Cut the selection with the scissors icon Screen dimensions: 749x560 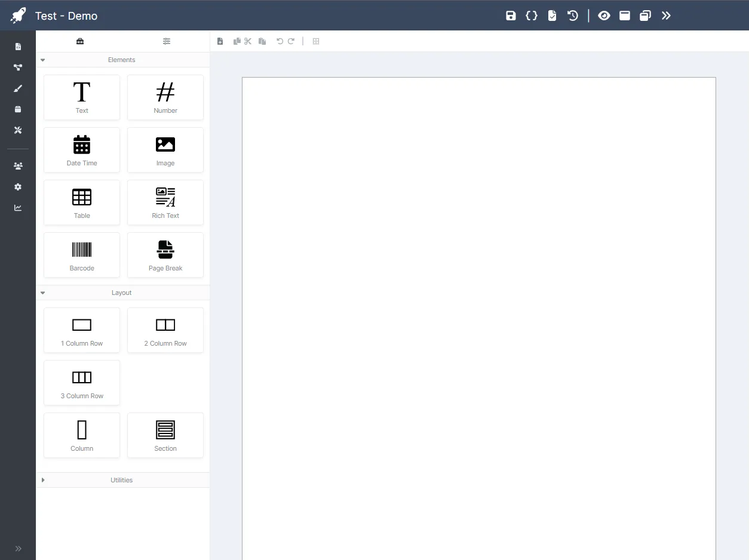[248, 41]
